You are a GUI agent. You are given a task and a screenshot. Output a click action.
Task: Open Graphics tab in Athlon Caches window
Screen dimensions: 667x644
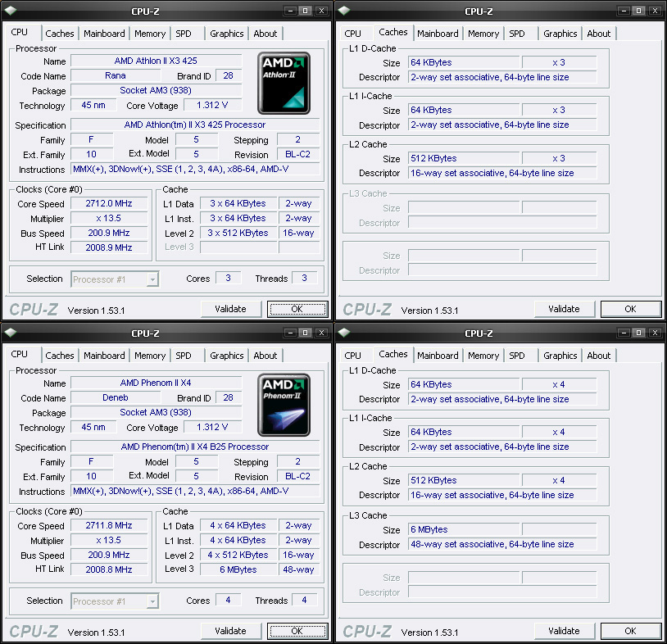tap(560, 34)
